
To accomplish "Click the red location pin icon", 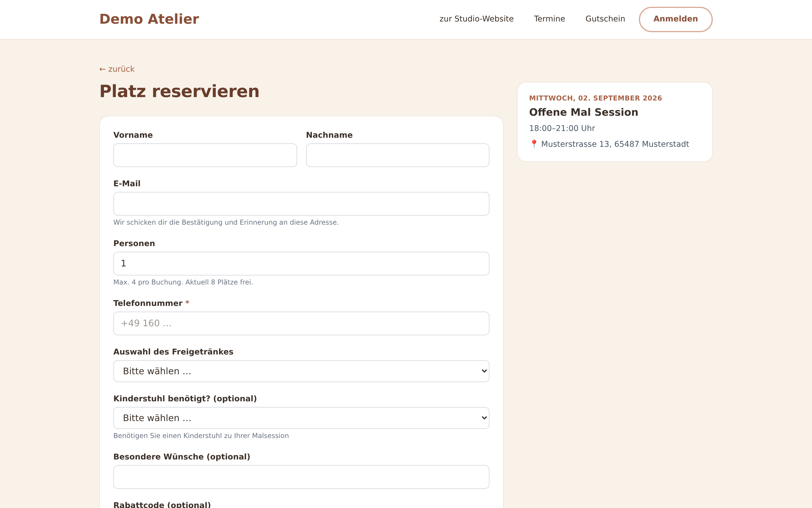I will click(x=534, y=144).
